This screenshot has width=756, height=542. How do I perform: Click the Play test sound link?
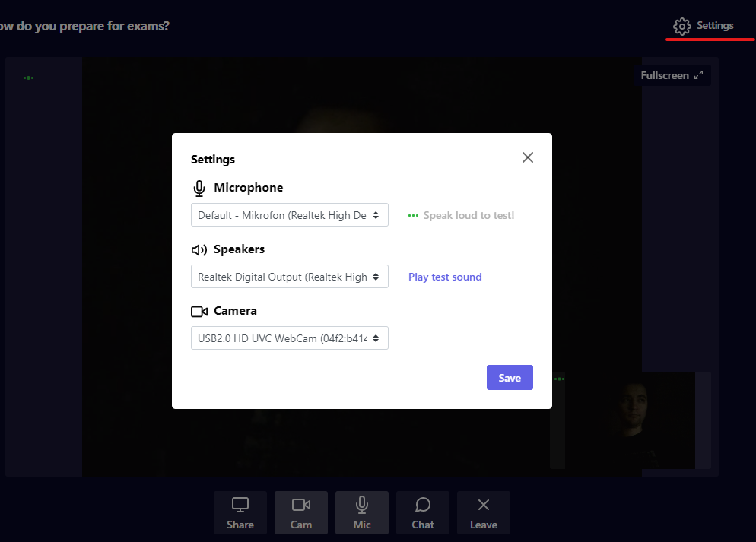(445, 277)
